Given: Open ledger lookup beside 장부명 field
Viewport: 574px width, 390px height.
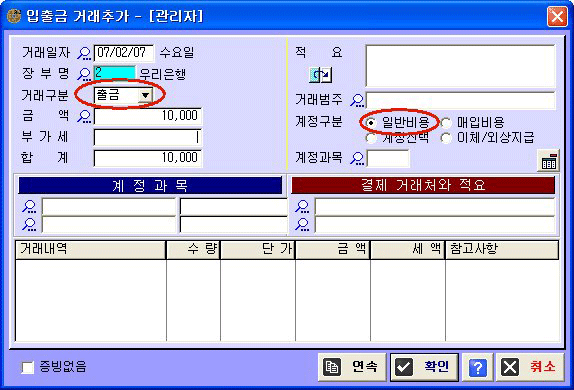Looking at the screenshot, I should point(84,74).
